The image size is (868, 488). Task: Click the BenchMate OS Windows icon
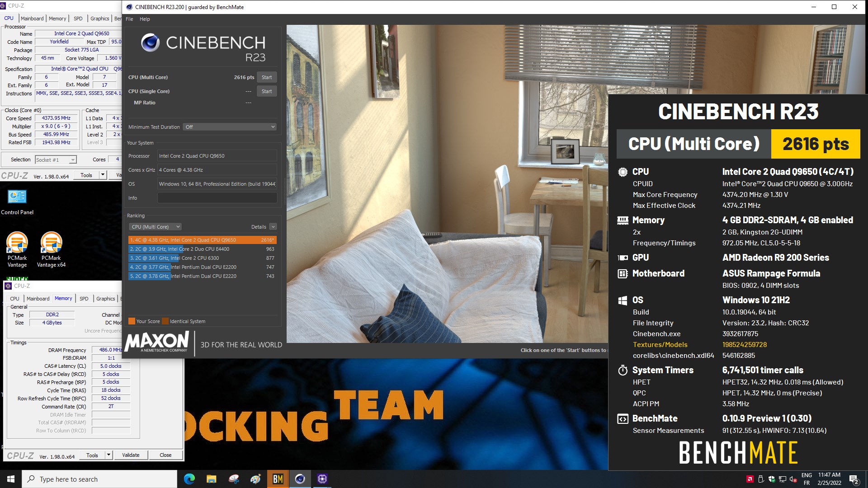(x=623, y=300)
